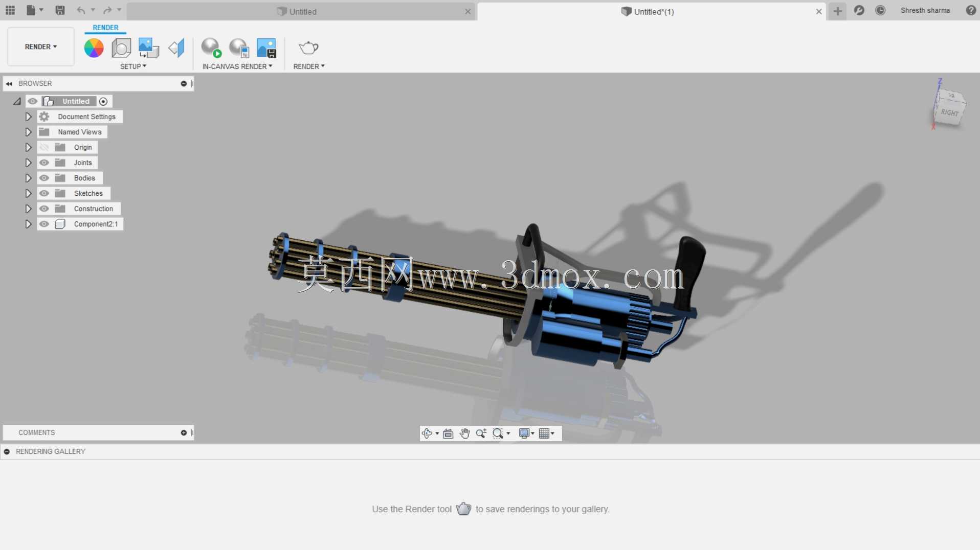The image size is (980, 550).
Task: Select the Zoom tool
Action: pos(481,433)
